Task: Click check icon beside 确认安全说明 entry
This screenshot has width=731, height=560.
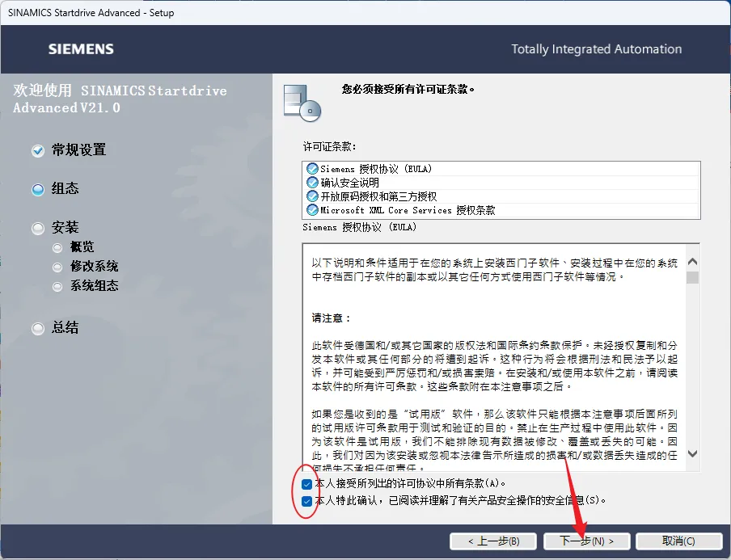Action: click(x=312, y=183)
